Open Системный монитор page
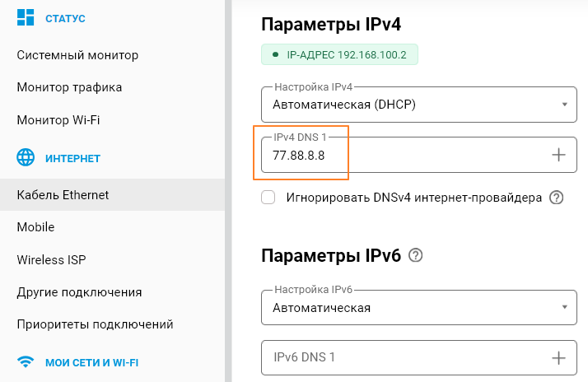This screenshot has width=588, height=382. tap(77, 55)
